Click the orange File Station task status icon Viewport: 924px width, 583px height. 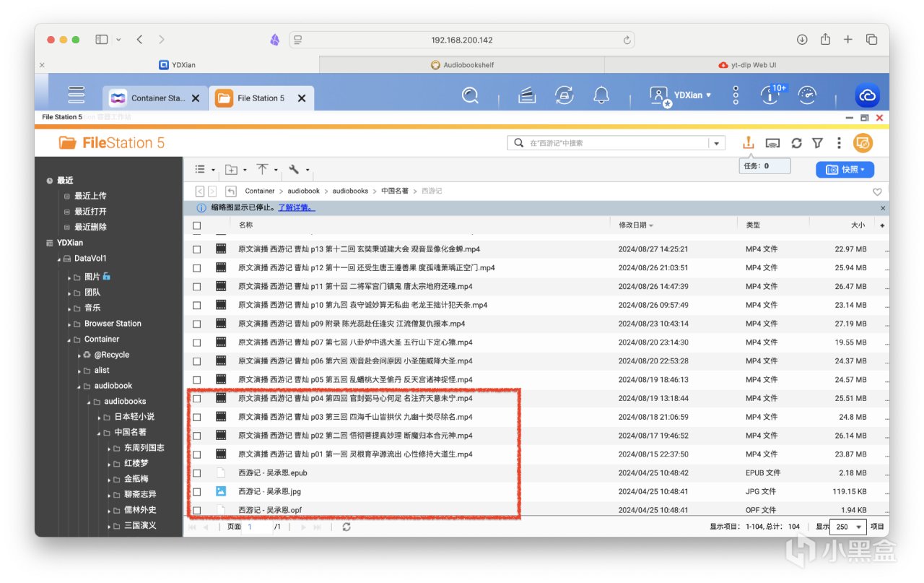749,142
